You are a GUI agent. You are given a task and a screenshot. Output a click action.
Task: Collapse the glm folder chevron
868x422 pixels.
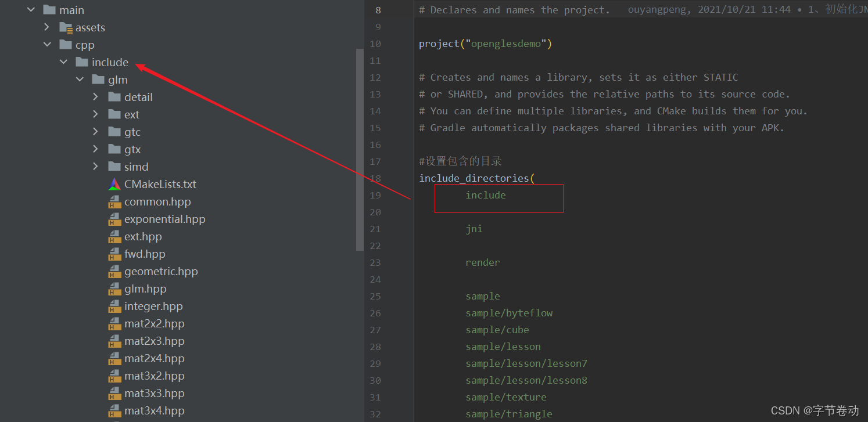80,80
